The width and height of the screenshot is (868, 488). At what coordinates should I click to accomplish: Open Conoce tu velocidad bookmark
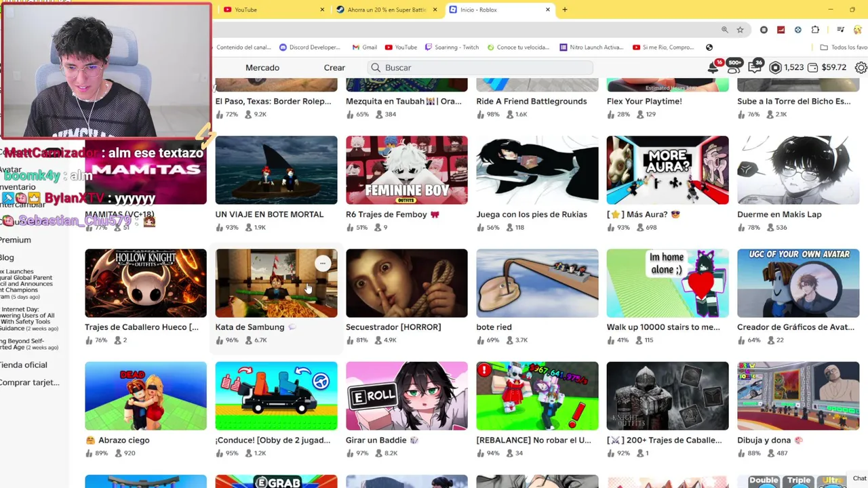(518, 47)
